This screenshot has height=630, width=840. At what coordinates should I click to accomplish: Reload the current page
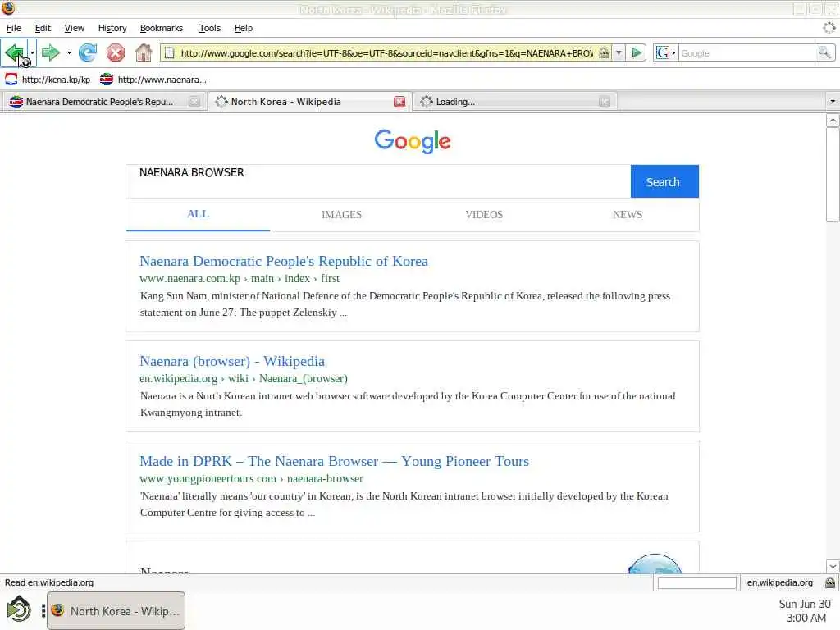[88, 52]
